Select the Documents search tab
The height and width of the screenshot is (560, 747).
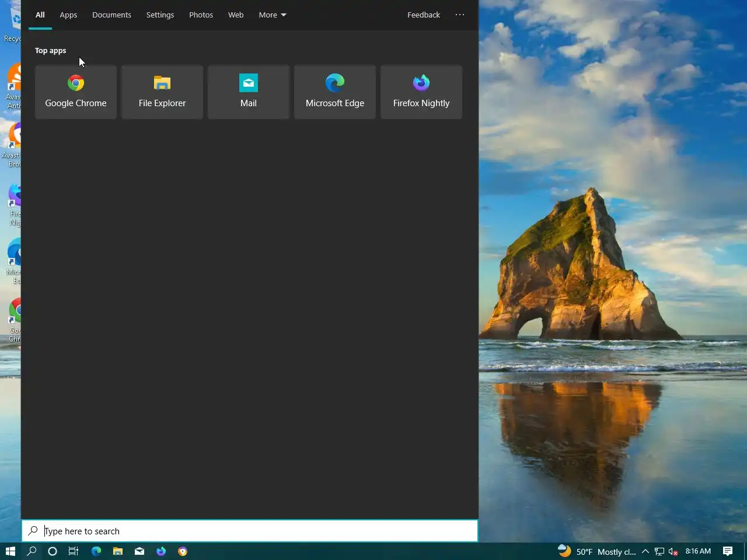click(x=111, y=15)
